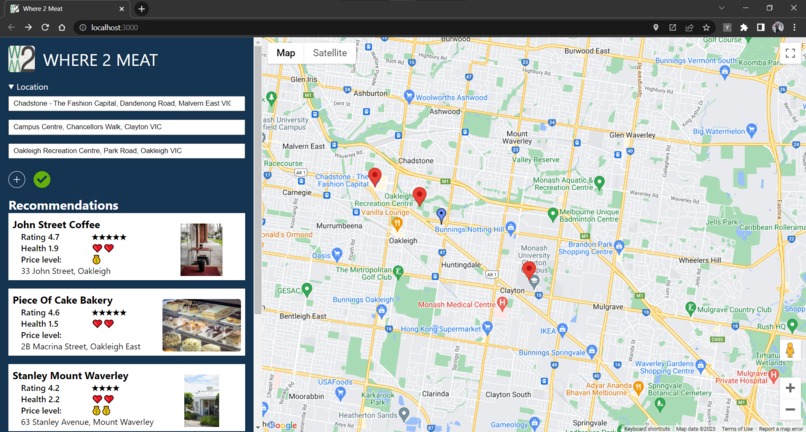Image resolution: width=806 pixels, height=432 pixels.
Task: Click the Woolworths Ashwood map pin
Action: coord(409,96)
